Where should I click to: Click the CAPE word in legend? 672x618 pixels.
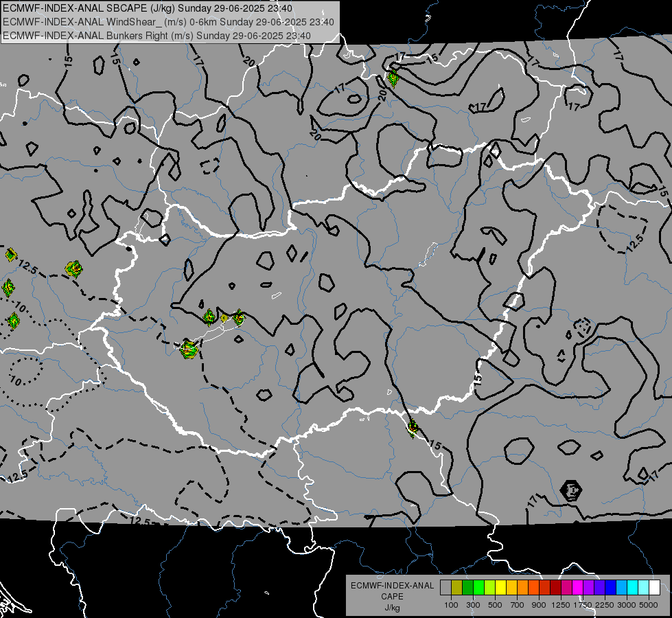(x=392, y=597)
